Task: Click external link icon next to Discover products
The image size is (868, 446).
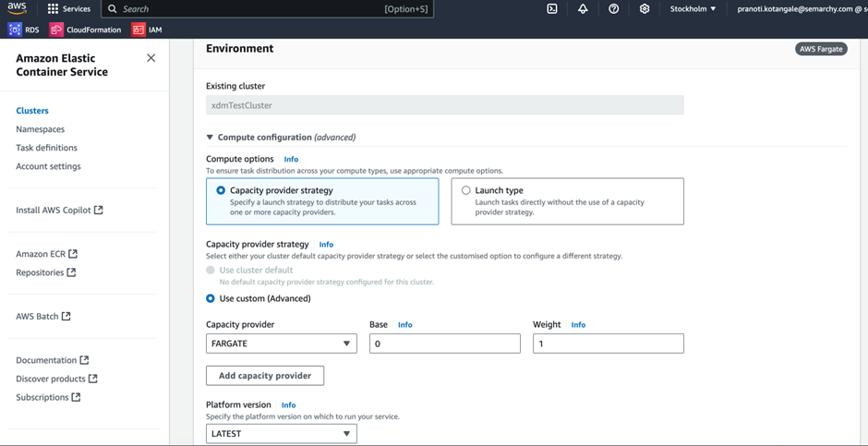Action: pyautogui.click(x=93, y=379)
